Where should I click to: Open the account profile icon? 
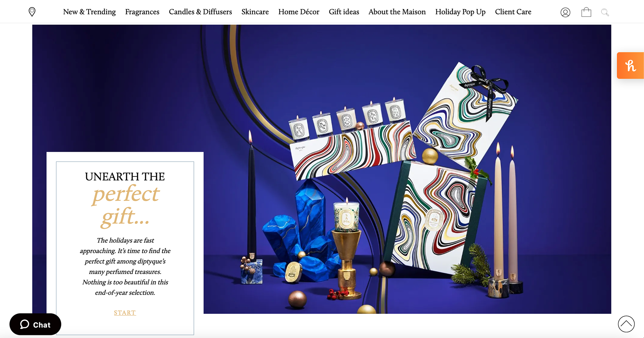coord(565,12)
